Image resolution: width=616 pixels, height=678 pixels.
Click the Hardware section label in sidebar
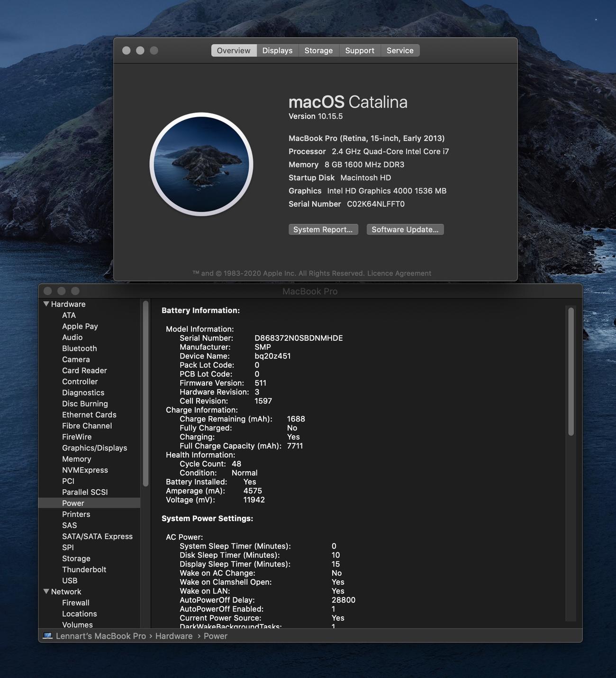point(68,304)
